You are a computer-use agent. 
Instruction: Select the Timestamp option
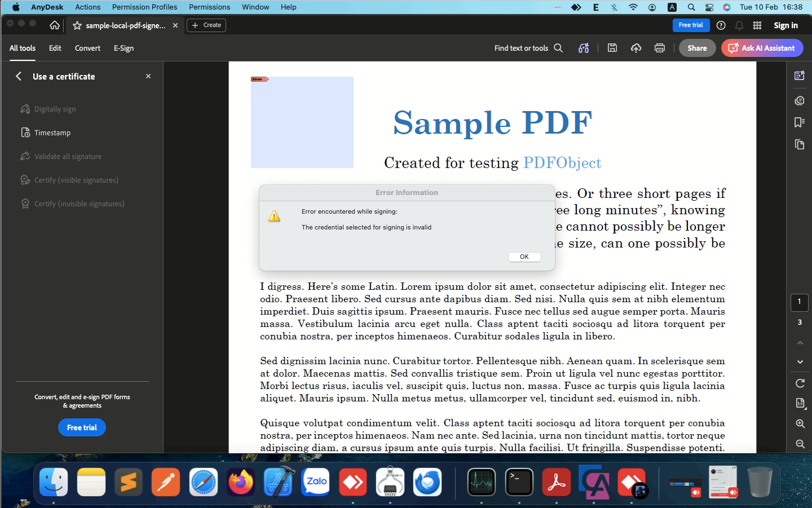click(x=46, y=132)
